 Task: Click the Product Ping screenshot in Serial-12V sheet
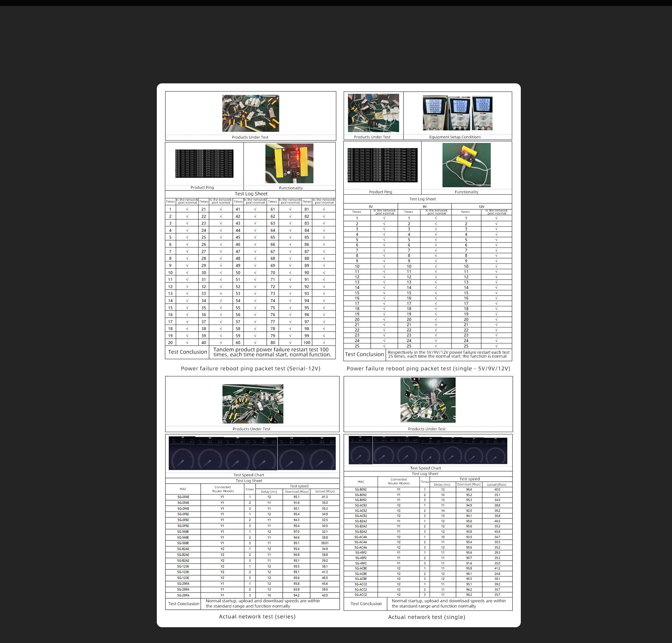coord(204,164)
